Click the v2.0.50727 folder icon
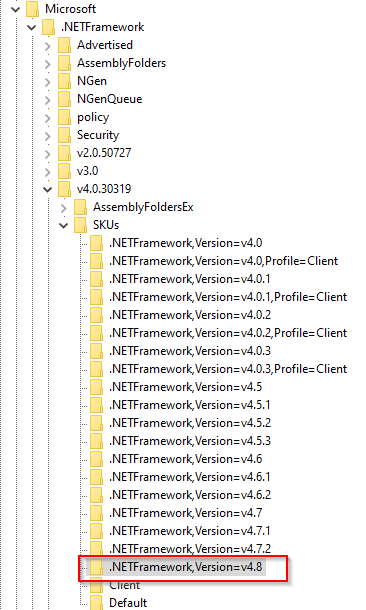 (64, 153)
